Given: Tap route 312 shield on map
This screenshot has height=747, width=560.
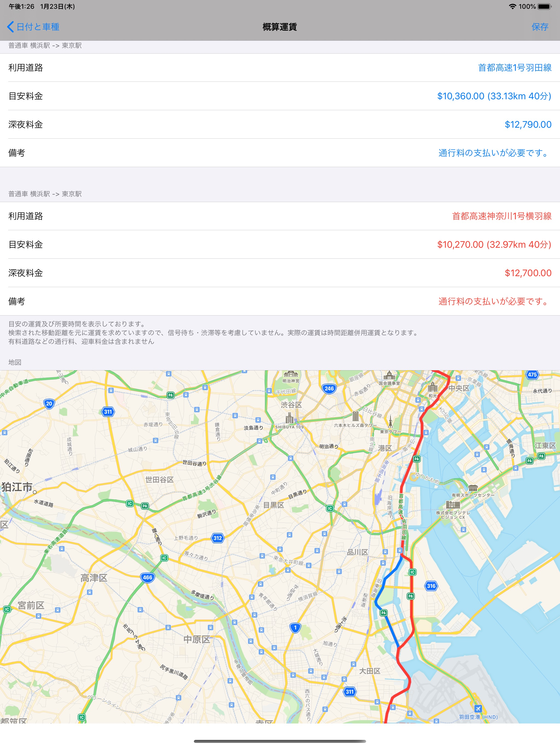Looking at the screenshot, I should point(217,538).
